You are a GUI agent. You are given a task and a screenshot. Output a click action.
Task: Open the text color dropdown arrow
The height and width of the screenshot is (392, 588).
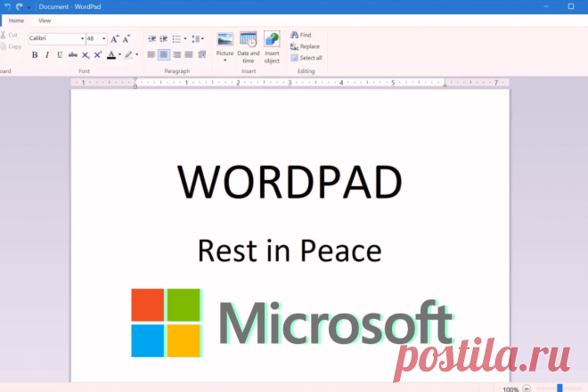pos(119,54)
